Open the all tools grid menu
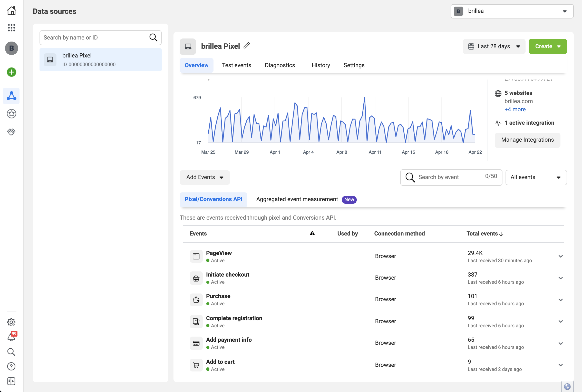582x392 pixels. [x=12, y=28]
